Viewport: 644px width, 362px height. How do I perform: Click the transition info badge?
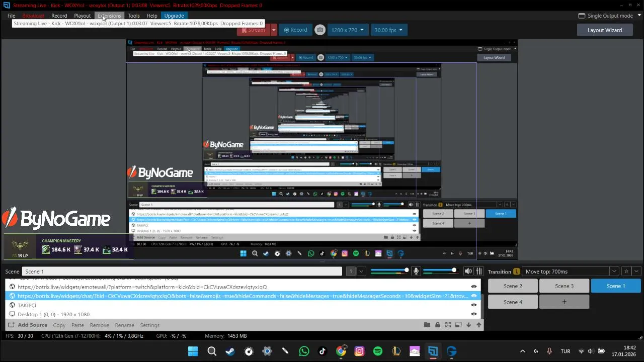point(516,271)
